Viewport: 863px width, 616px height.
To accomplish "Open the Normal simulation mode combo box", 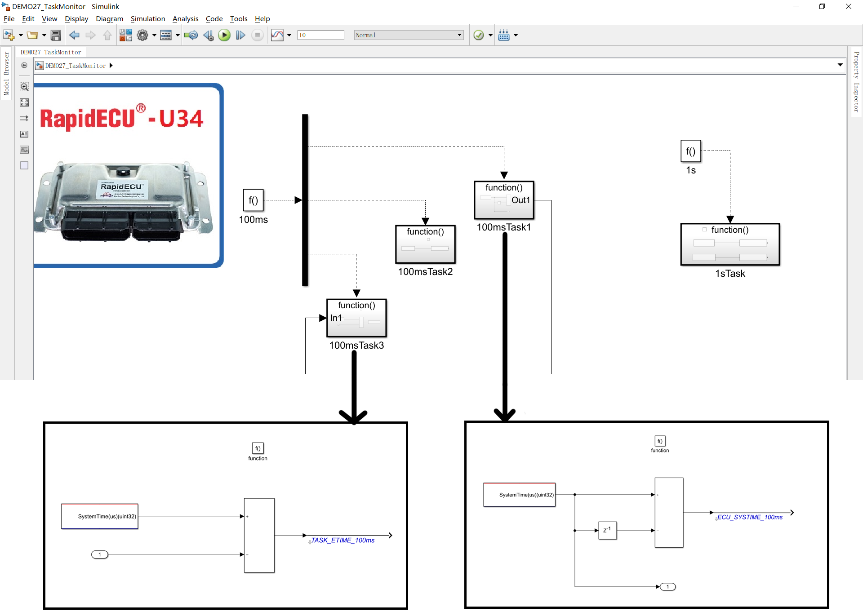I will click(409, 35).
